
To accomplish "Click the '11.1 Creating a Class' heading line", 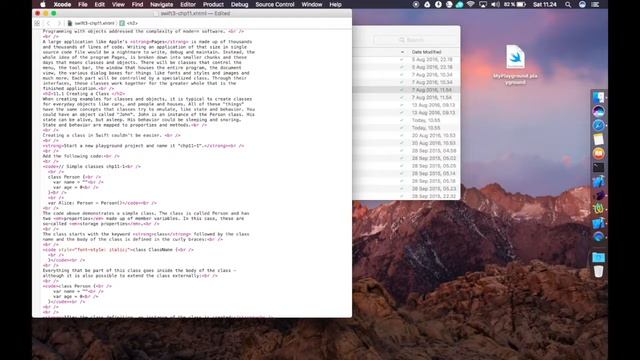I will (84, 93).
